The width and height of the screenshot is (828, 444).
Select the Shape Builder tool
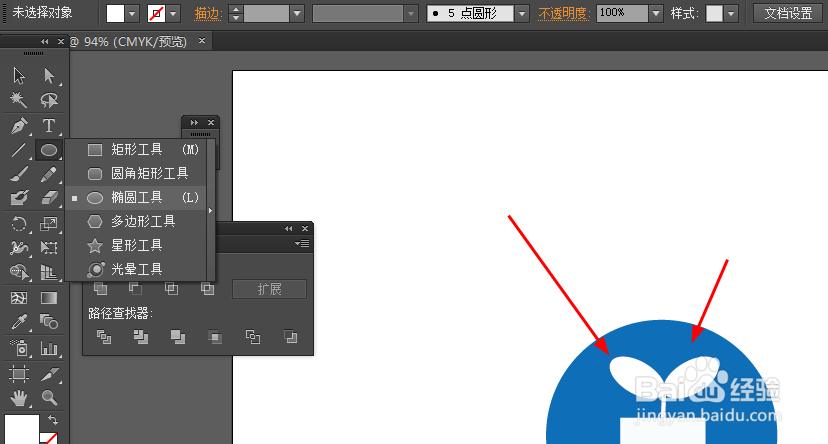(19, 272)
